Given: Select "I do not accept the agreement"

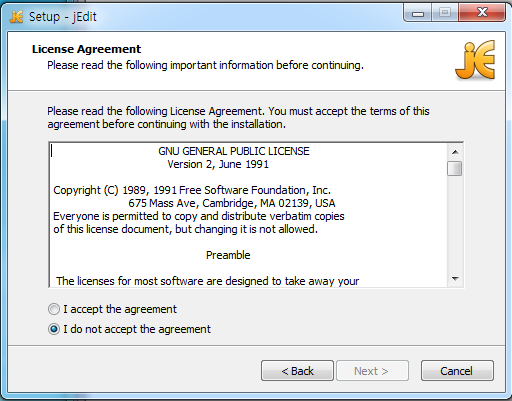Looking at the screenshot, I should (x=54, y=329).
